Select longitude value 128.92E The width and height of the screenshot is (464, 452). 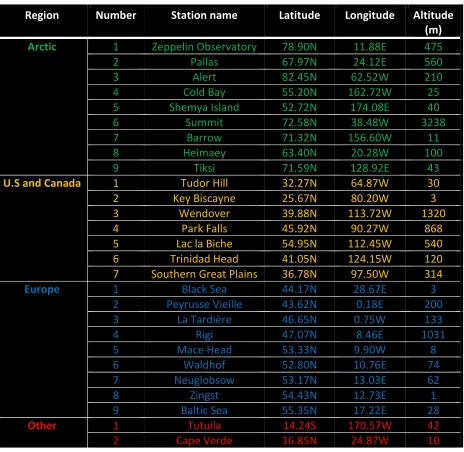pyautogui.click(x=370, y=168)
